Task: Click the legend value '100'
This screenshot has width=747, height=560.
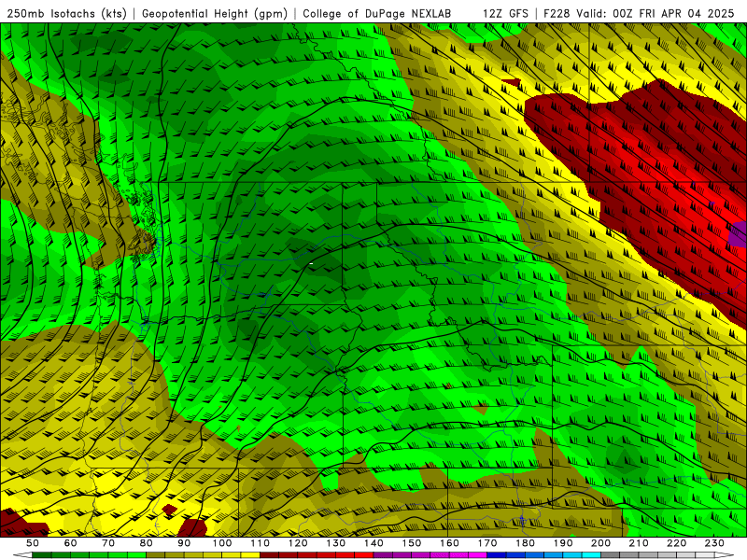Action: tap(222, 543)
